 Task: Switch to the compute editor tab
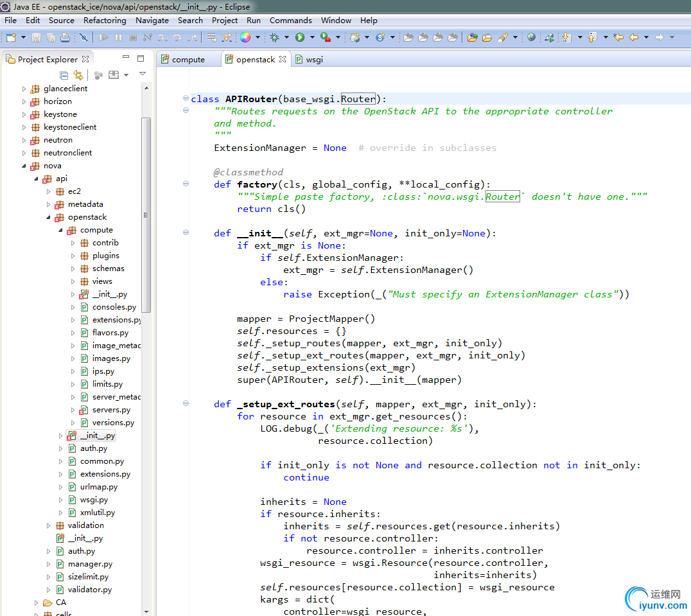(x=188, y=60)
